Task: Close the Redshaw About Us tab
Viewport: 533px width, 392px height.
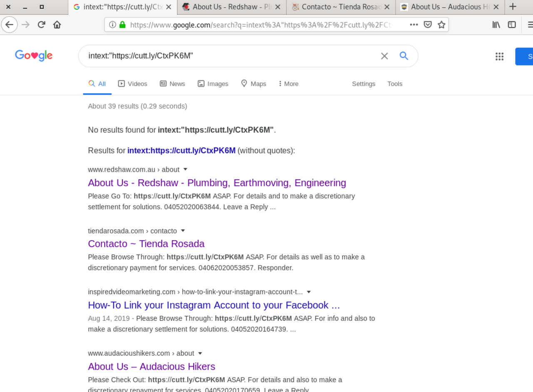Action: click(278, 7)
